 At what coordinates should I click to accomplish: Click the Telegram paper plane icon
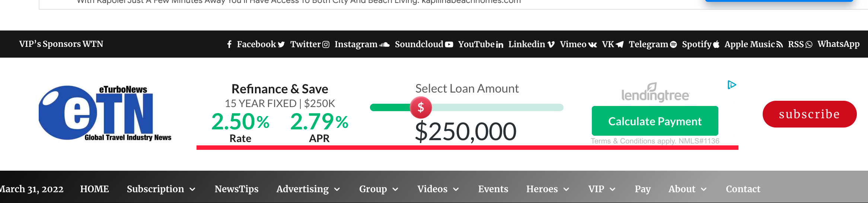620,45
